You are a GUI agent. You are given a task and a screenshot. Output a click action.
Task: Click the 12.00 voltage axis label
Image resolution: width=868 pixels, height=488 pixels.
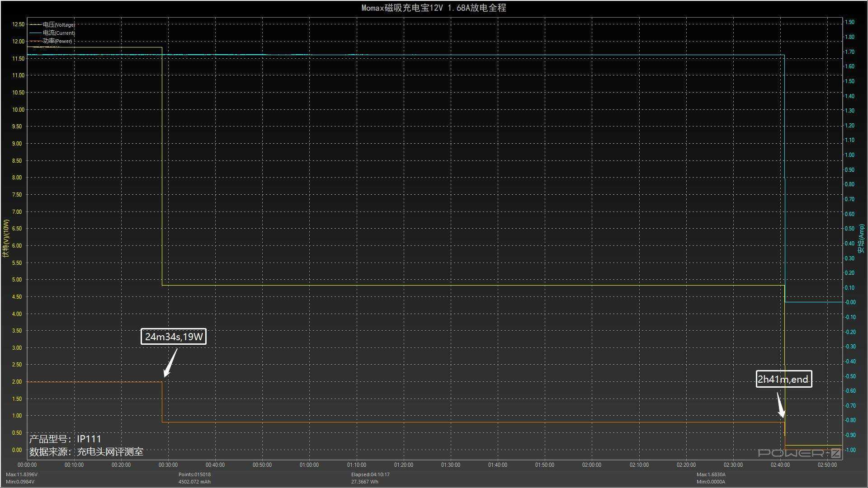(18, 42)
